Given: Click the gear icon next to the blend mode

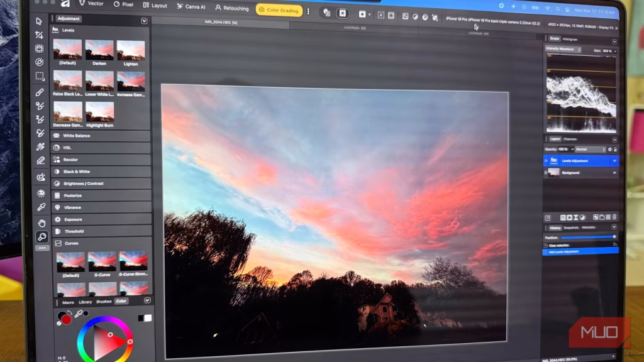Looking at the screenshot, I should [x=609, y=149].
